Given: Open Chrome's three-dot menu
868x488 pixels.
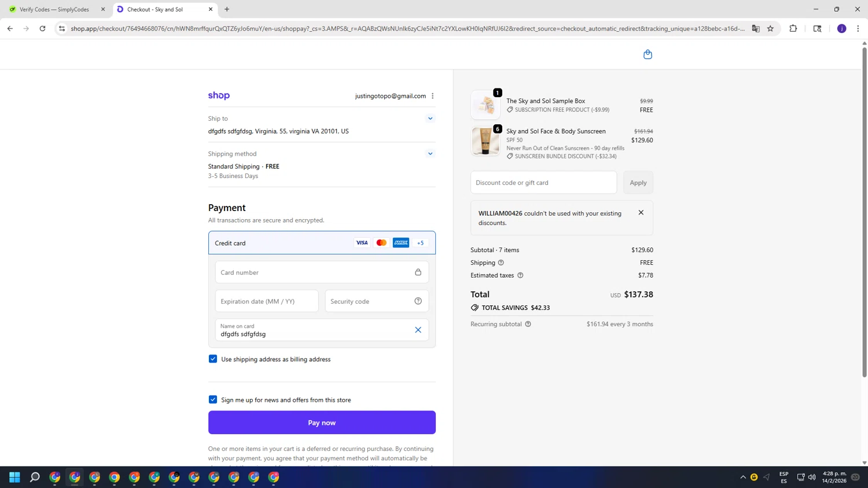Looking at the screenshot, I should [x=858, y=28].
